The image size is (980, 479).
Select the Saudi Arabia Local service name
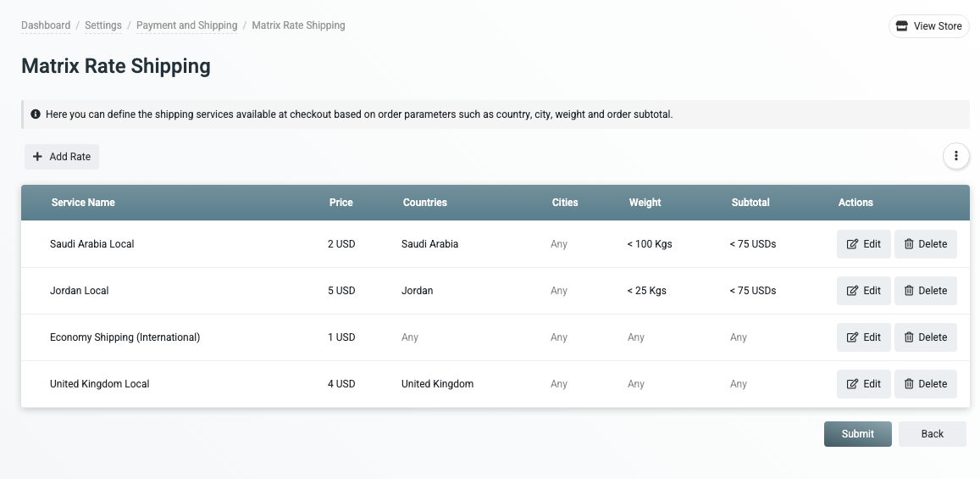[x=91, y=244]
